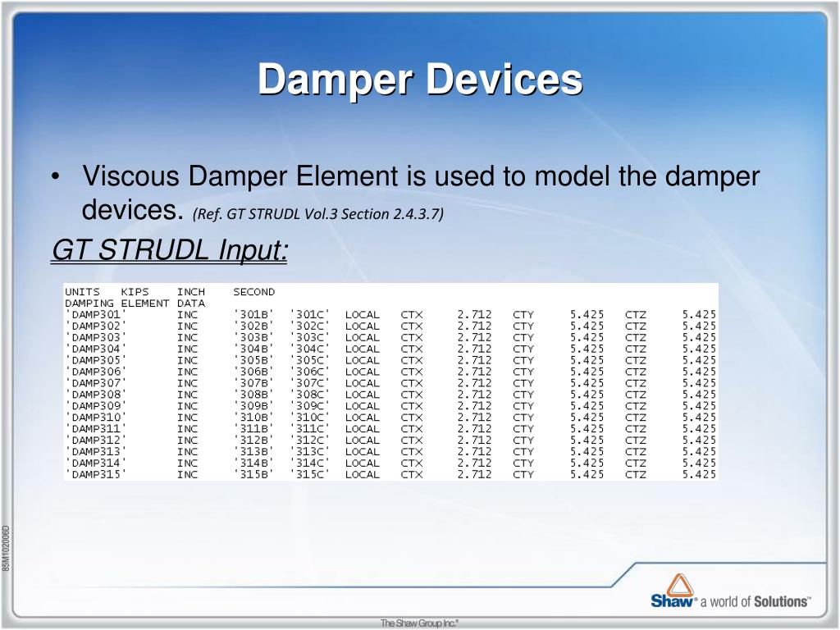Click the '310B' joint label
The width and height of the screenshot is (840, 630).
point(253,418)
